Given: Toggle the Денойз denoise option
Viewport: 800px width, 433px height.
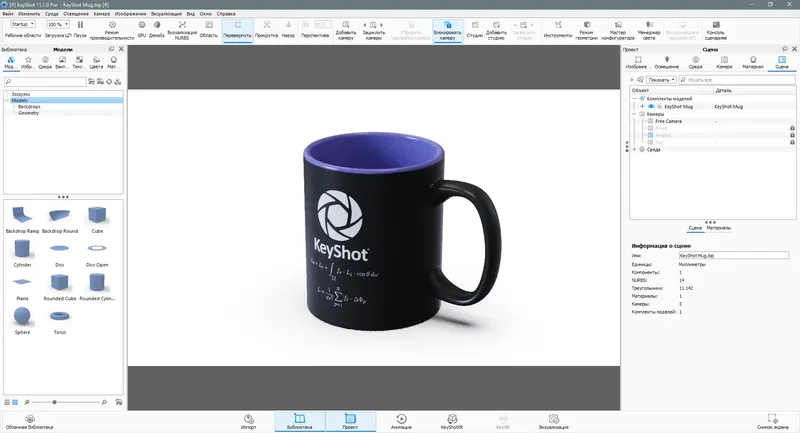Looking at the screenshot, I should [x=157, y=30].
